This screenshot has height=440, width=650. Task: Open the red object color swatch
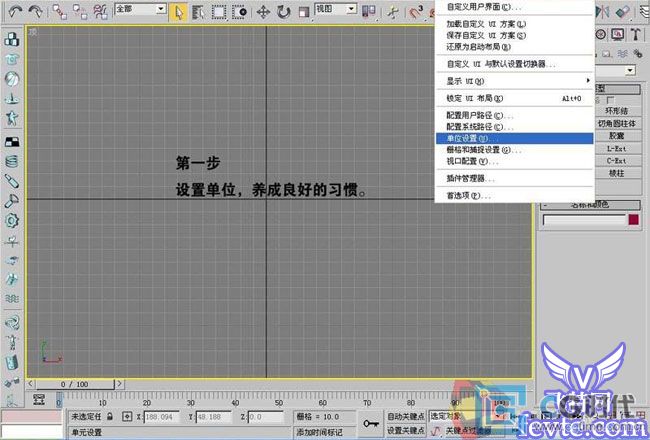pyautogui.click(x=633, y=220)
